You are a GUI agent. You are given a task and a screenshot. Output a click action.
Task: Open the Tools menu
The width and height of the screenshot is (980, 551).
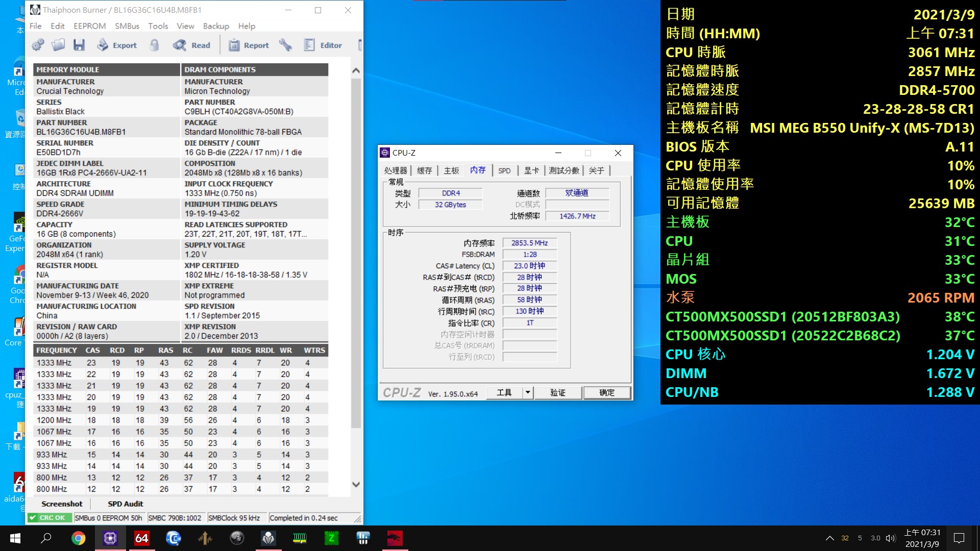(x=158, y=26)
